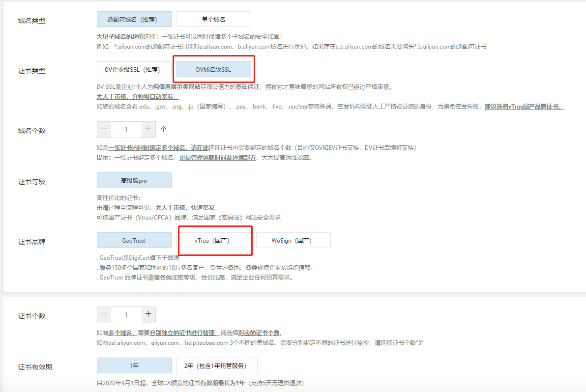Click text starting 如有ssl.aliyun.com
The width and height of the screenshot is (586, 392).
point(260,343)
